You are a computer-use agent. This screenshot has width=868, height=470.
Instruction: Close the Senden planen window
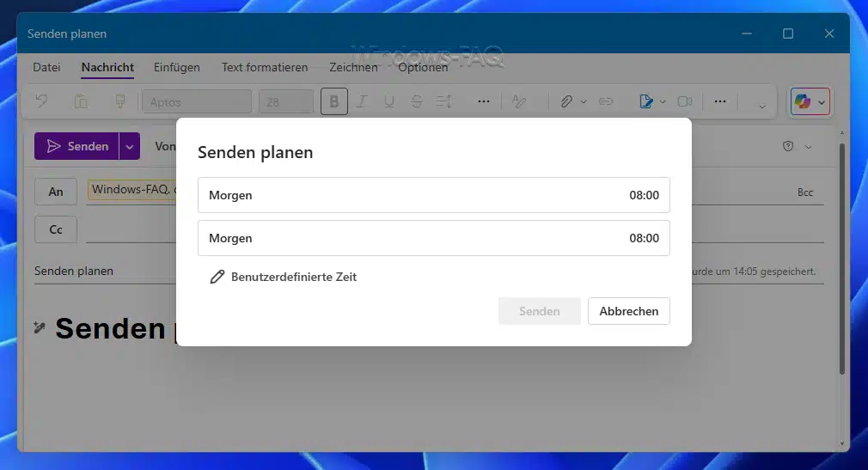[829, 34]
